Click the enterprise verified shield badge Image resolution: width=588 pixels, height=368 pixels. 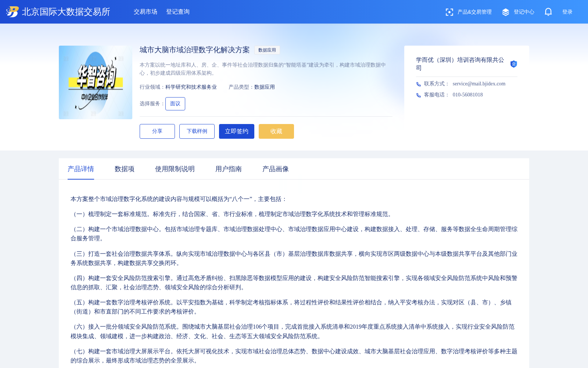pyautogui.click(x=514, y=64)
